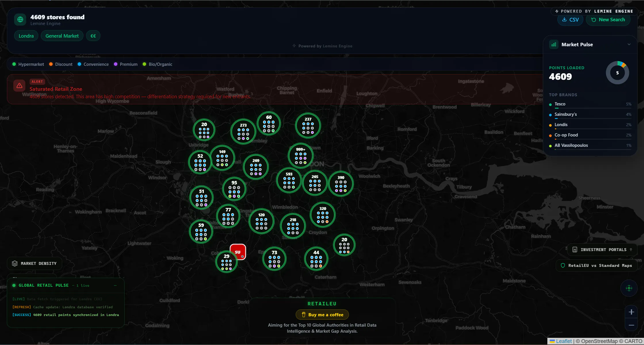Collapse the Market Pulse panel chevron
Image resolution: width=644 pixels, height=345 pixels.
629,45
